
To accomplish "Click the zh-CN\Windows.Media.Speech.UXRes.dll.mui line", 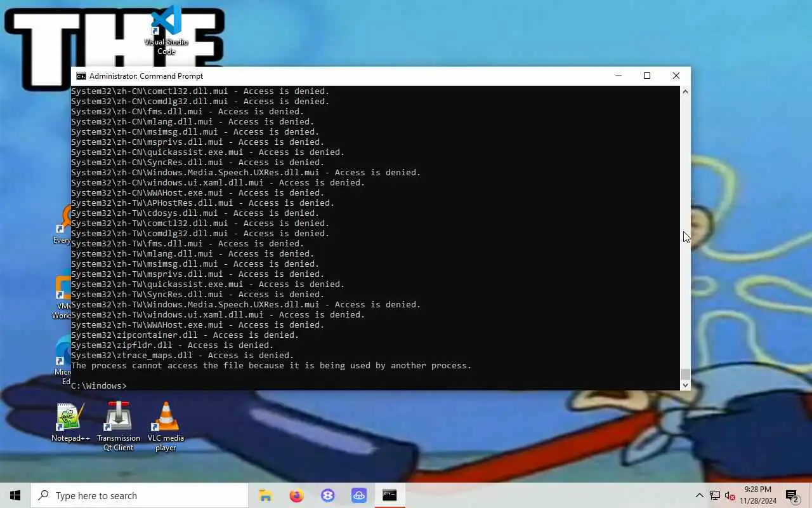I will [246, 173].
